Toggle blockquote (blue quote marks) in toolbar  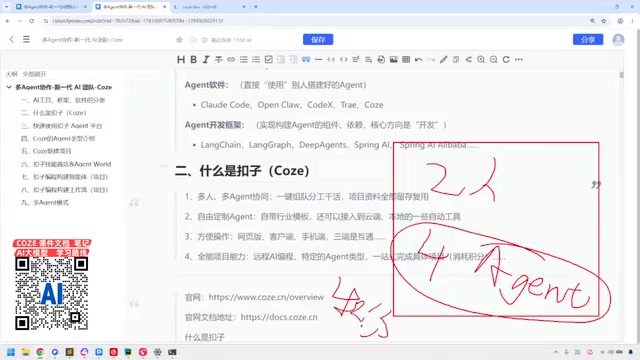(306, 60)
